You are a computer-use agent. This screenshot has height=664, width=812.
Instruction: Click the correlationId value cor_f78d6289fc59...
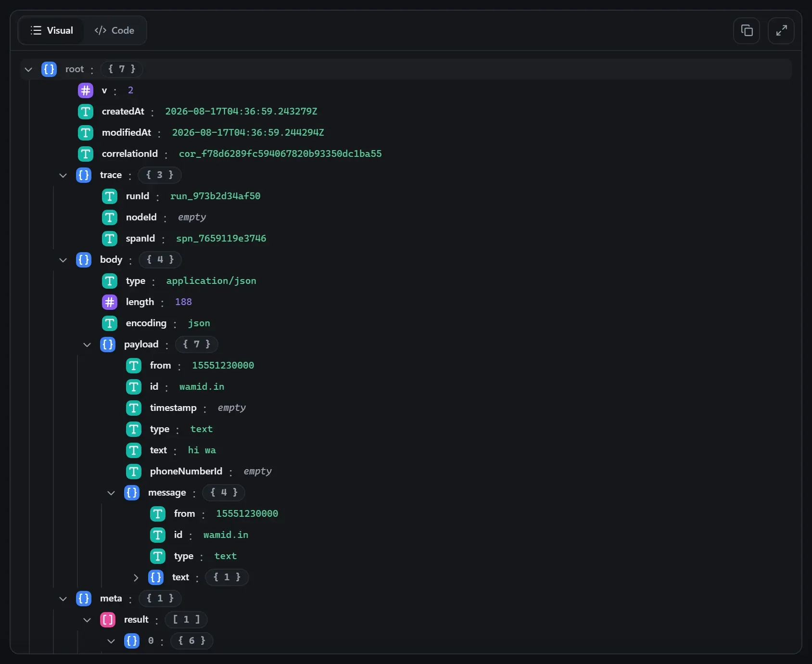point(280,154)
